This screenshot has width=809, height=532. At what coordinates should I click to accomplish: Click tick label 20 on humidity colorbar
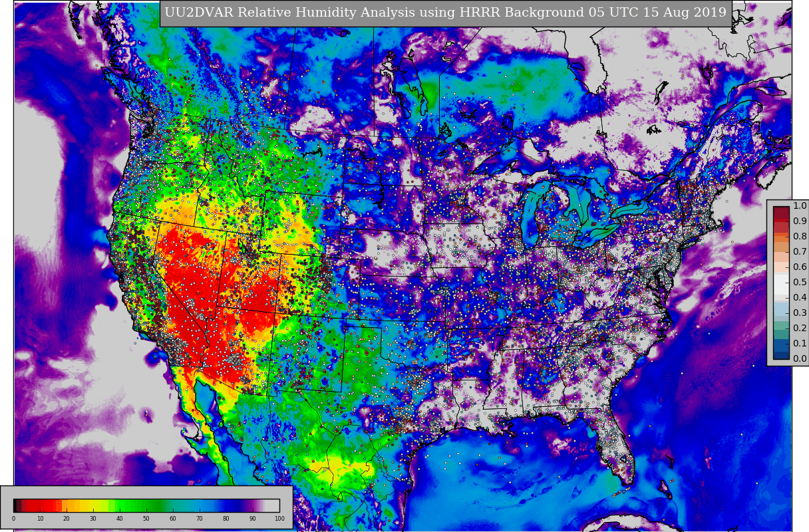(x=67, y=519)
